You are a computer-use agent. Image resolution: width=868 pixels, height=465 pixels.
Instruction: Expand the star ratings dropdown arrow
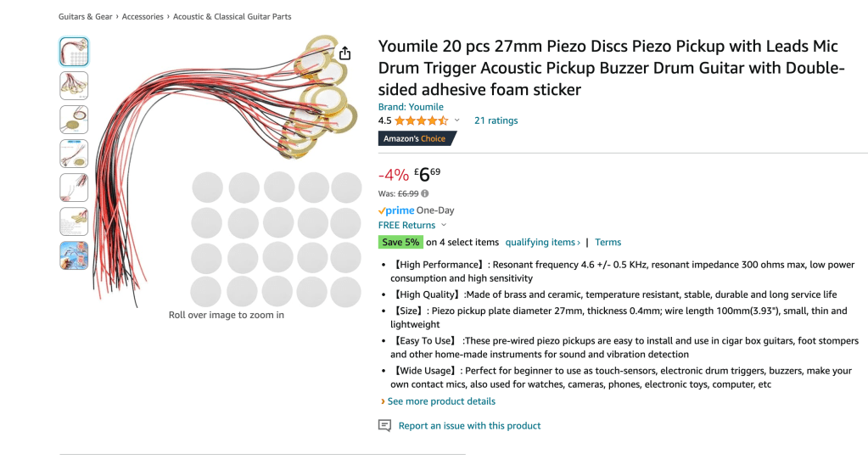coord(457,120)
